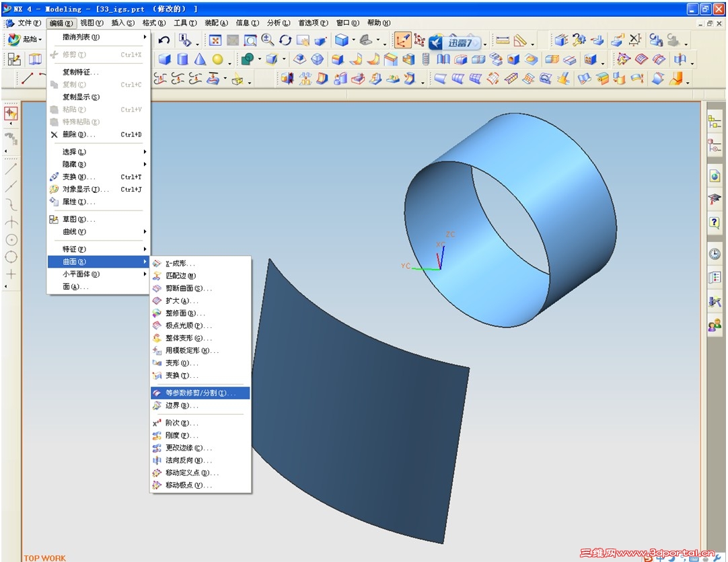The image size is (728, 562).
Task: Click 变换 Ctrl+T in Edit menu
Action: tap(98, 177)
